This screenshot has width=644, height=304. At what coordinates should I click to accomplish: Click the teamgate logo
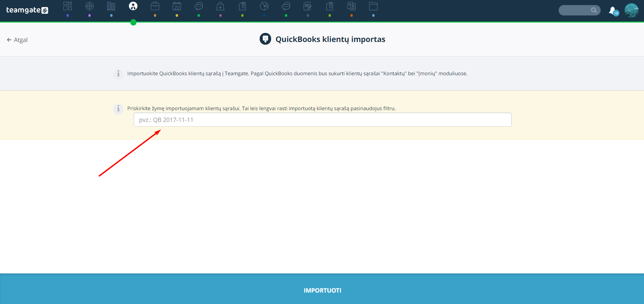click(x=27, y=10)
